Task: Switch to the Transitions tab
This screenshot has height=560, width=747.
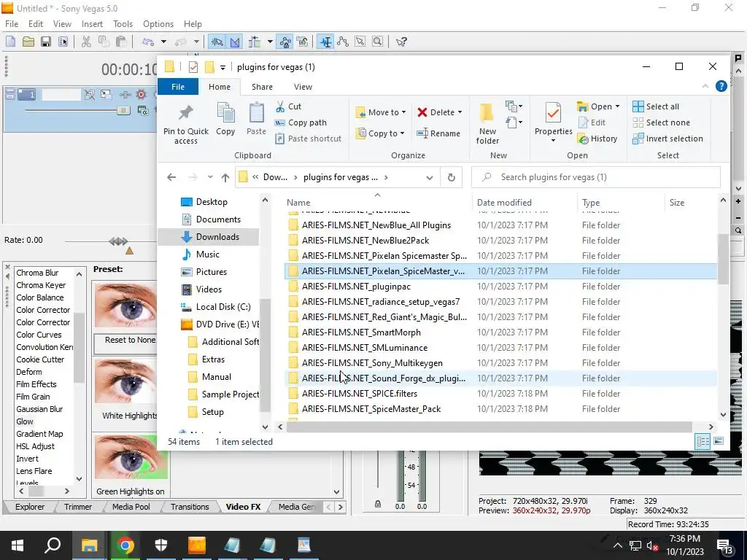Action: point(190,507)
